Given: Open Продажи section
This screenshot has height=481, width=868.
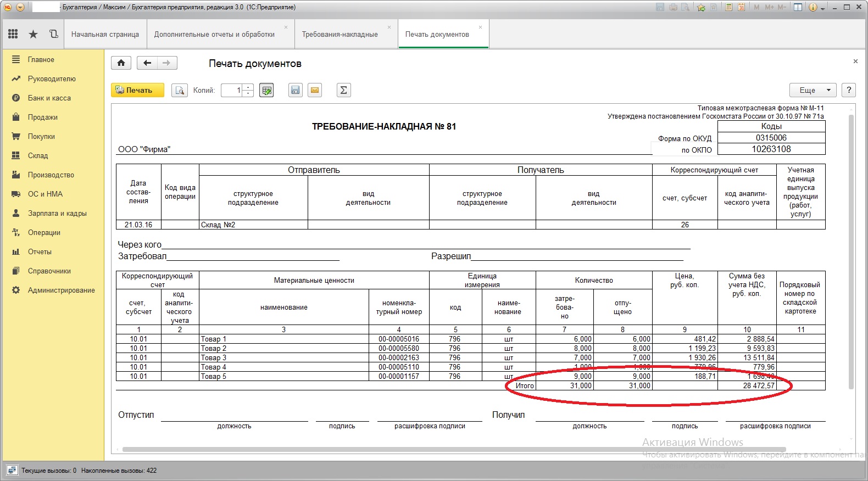Looking at the screenshot, I should pyautogui.click(x=53, y=117).
